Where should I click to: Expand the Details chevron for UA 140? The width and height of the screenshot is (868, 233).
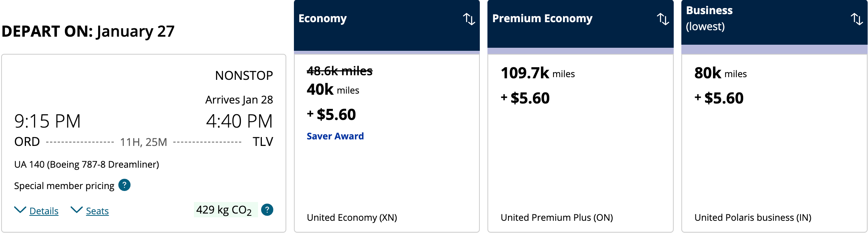pyautogui.click(x=20, y=210)
